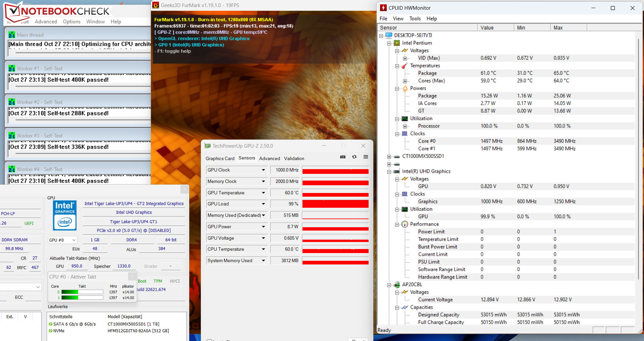Collapse the Intel Pentium tree node
The width and height of the screenshot is (644, 341).
(x=389, y=43)
